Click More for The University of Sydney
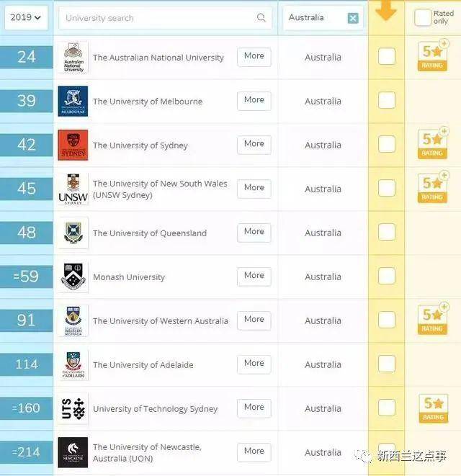 (x=254, y=145)
